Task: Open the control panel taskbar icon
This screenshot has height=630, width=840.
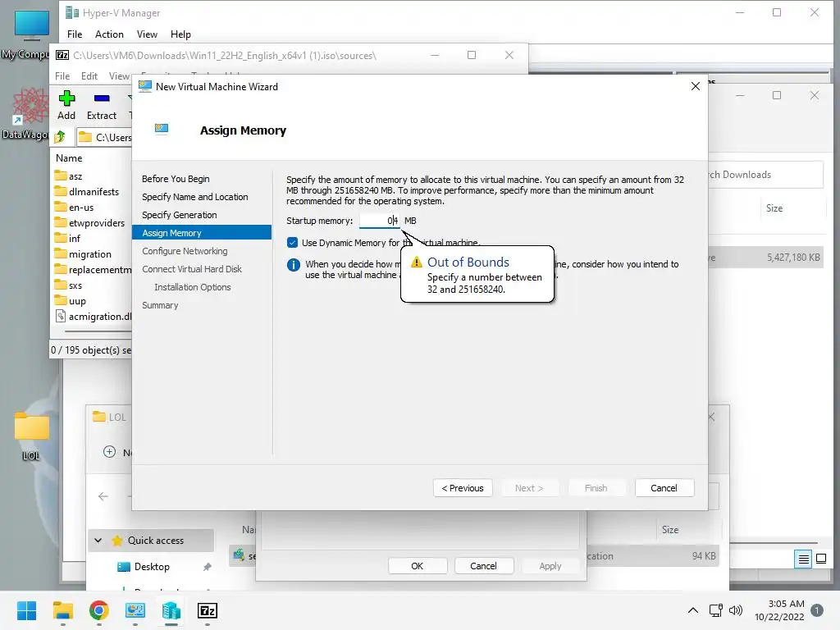Action: click(135, 610)
